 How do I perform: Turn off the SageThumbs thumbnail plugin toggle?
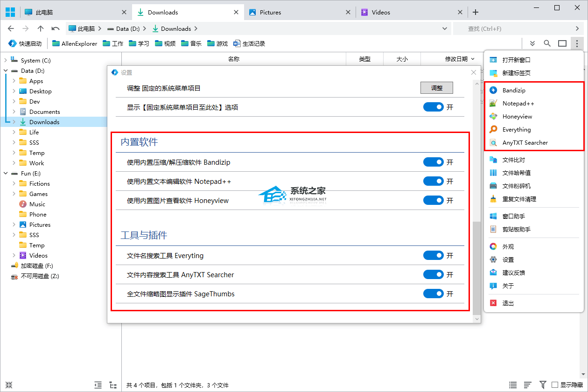(x=433, y=294)
